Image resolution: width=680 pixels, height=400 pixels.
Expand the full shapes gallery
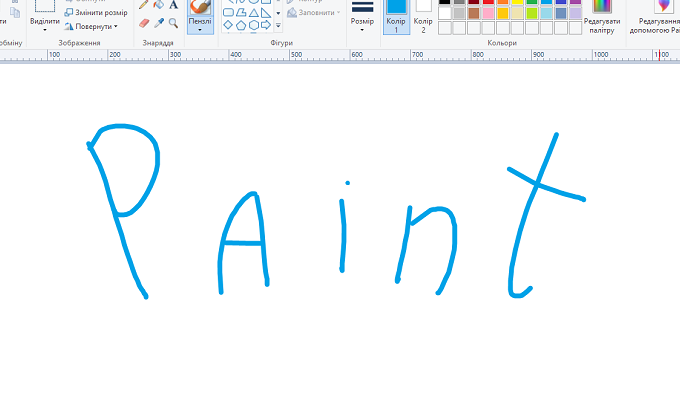click(x=278, y=26)
